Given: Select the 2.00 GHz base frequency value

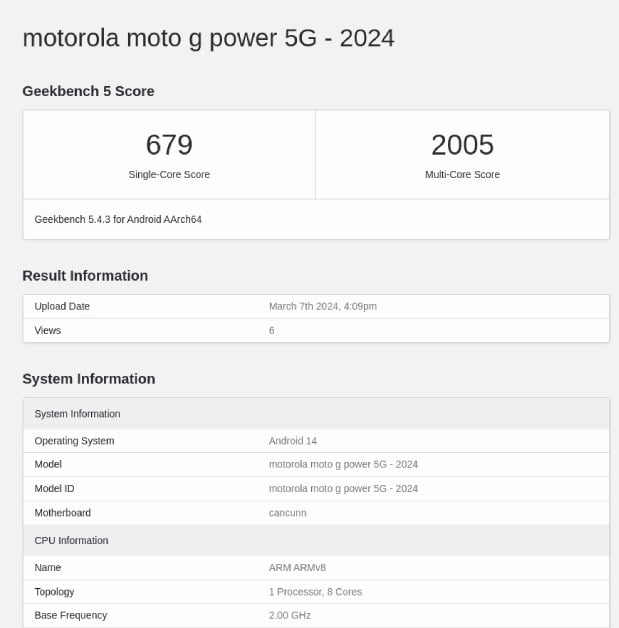Looking at the screenshot, I should point(289,615).
